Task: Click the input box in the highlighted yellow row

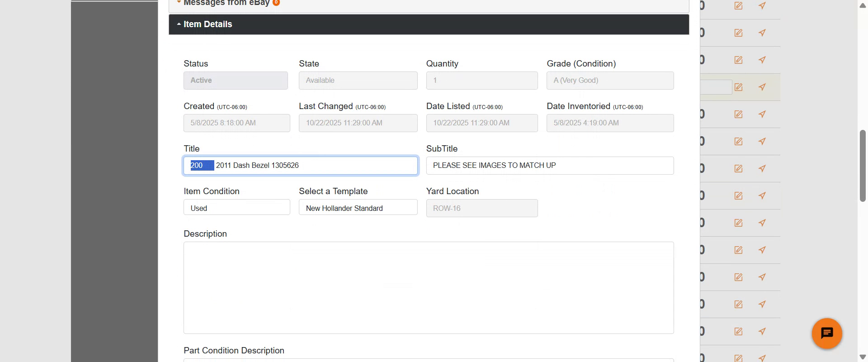Action: [x=716, y=87]
